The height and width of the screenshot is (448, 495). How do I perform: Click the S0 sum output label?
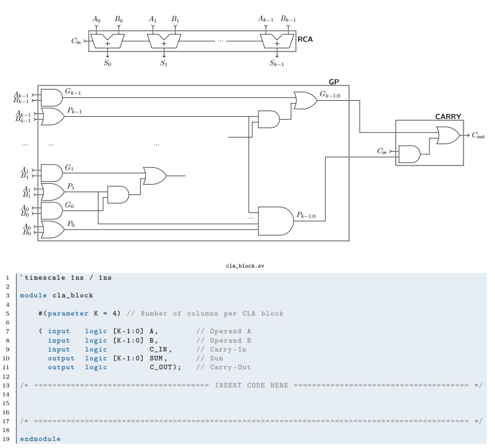point(107,63)
